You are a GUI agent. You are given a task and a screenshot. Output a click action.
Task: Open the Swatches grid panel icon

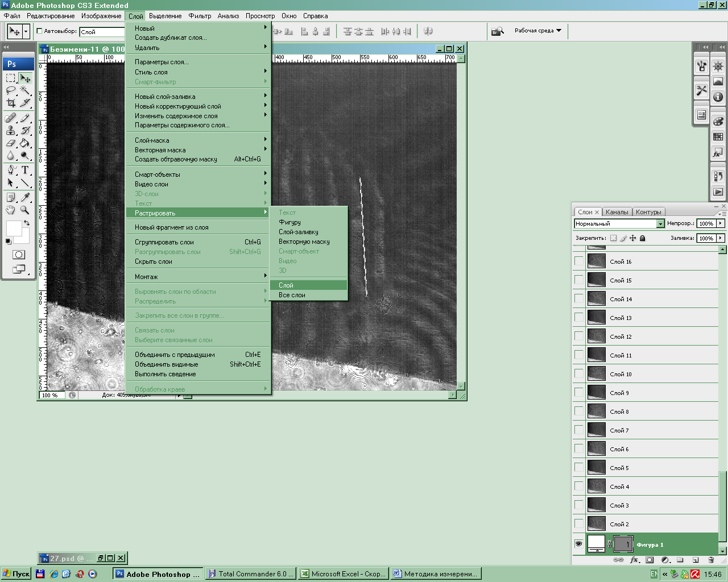(x=718, y=136)
